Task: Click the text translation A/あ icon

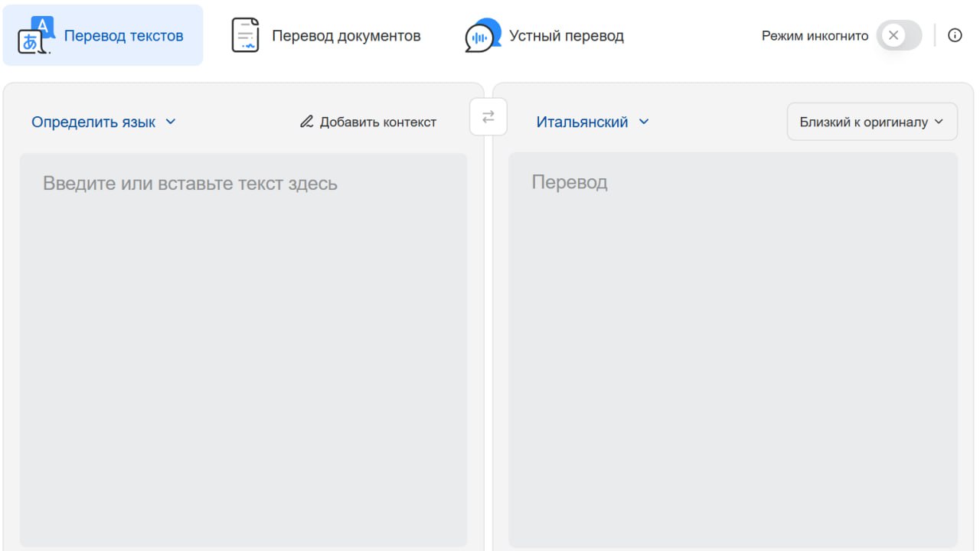Action: [35, 35]
